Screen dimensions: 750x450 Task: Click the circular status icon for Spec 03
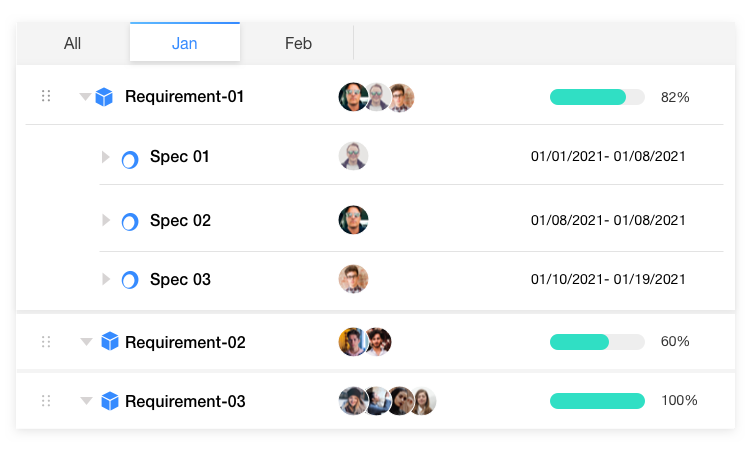pyautogui.click(x=129, y=280)
